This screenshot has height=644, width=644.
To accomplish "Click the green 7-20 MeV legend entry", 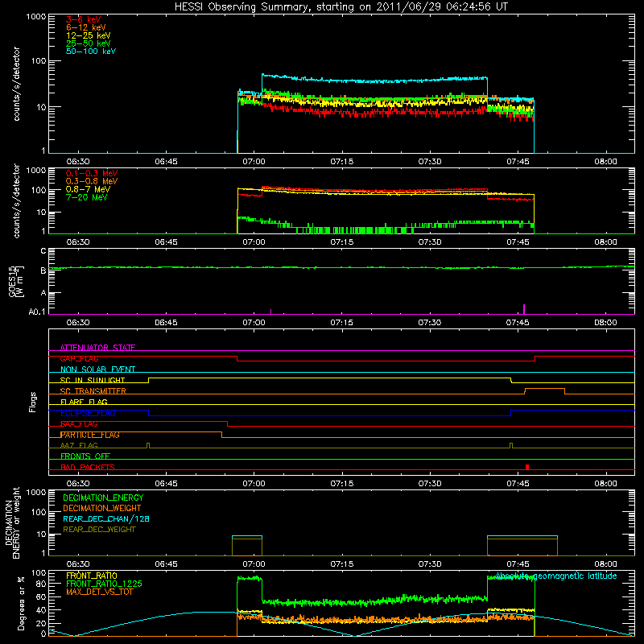I will 86,197.
